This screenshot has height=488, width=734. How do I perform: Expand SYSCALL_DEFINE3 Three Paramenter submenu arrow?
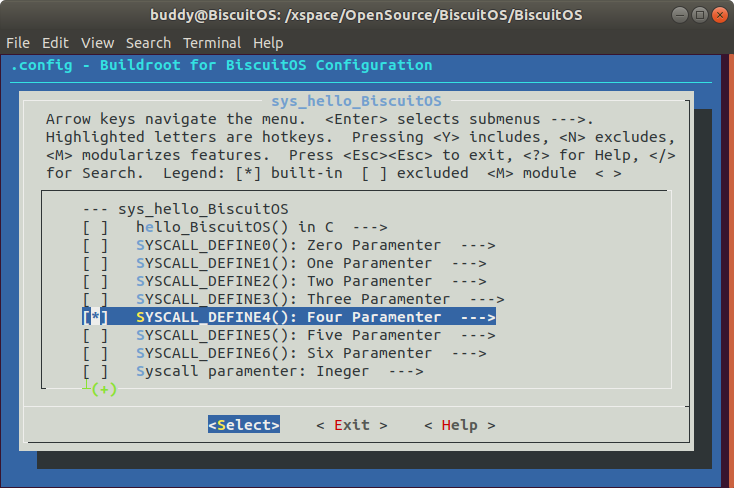pos(486,299)
